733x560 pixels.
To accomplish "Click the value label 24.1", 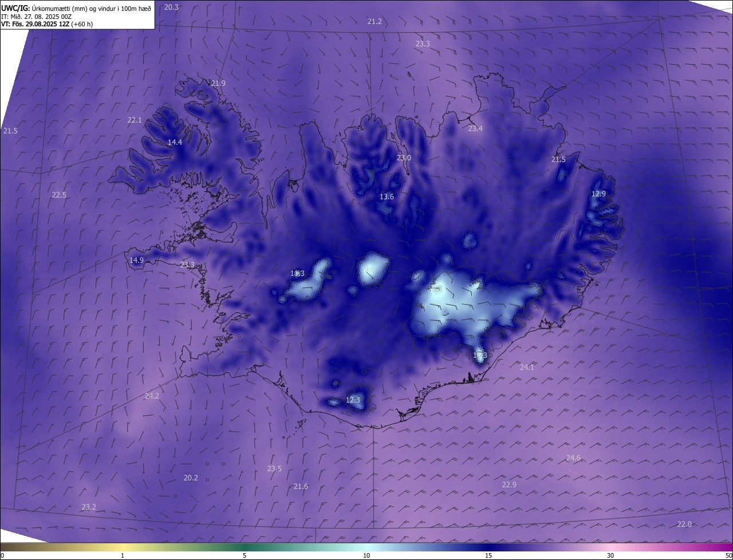I will point(527,367).
